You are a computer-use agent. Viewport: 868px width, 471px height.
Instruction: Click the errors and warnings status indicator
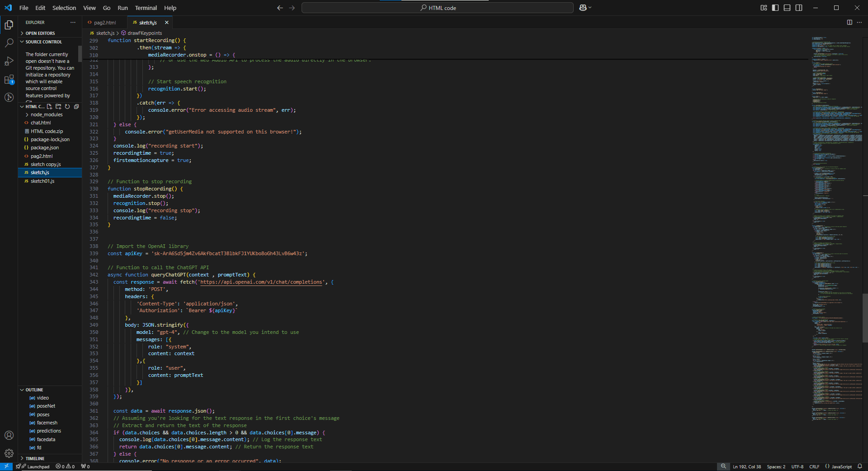point(65,466)
